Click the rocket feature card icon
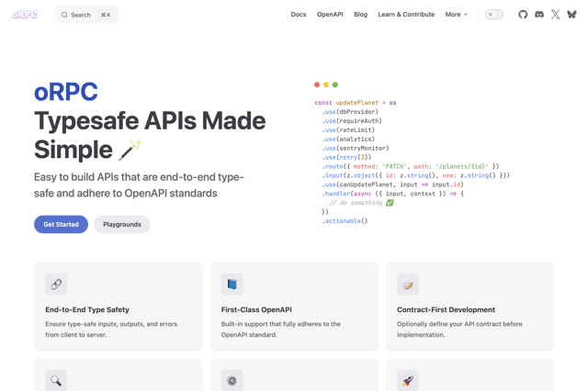Viewport: 588px width, 391px height. [408, 381]
